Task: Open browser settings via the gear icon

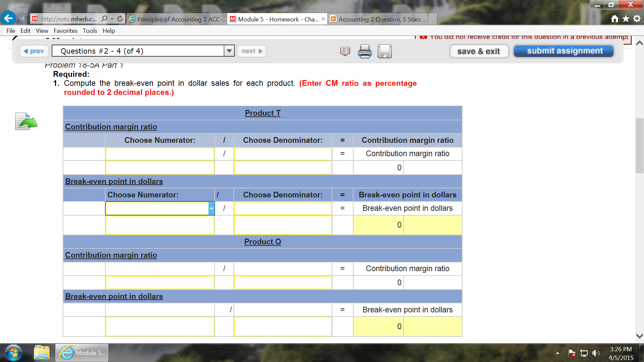Action: [x=637, y=19]
